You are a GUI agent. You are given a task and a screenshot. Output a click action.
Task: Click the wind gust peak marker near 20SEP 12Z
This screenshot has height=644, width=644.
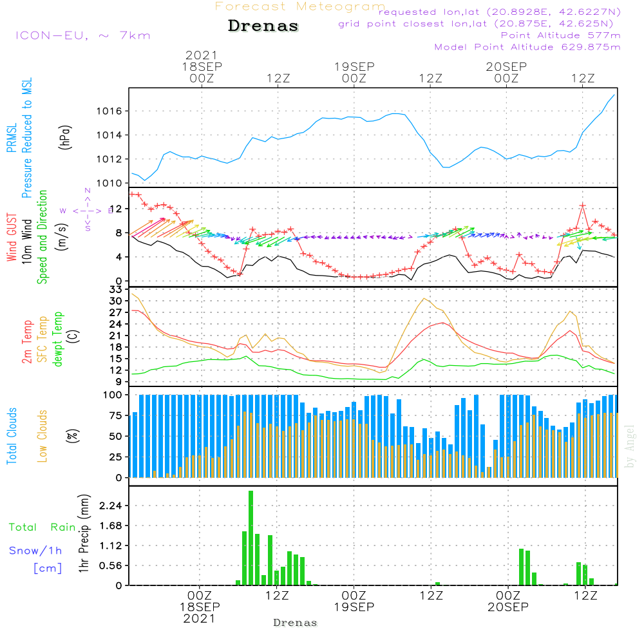coord(582,205)
